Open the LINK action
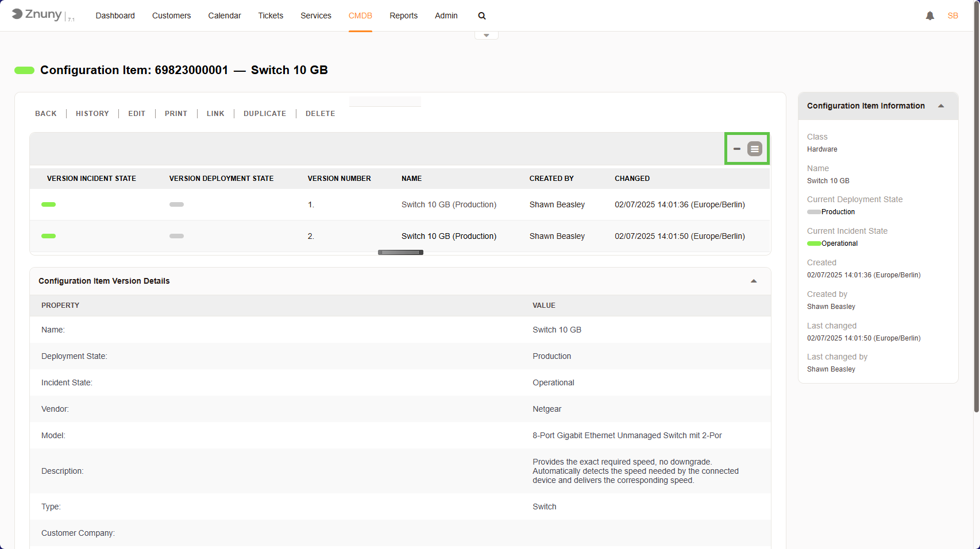The image size is (980, 549). [215, 114]
